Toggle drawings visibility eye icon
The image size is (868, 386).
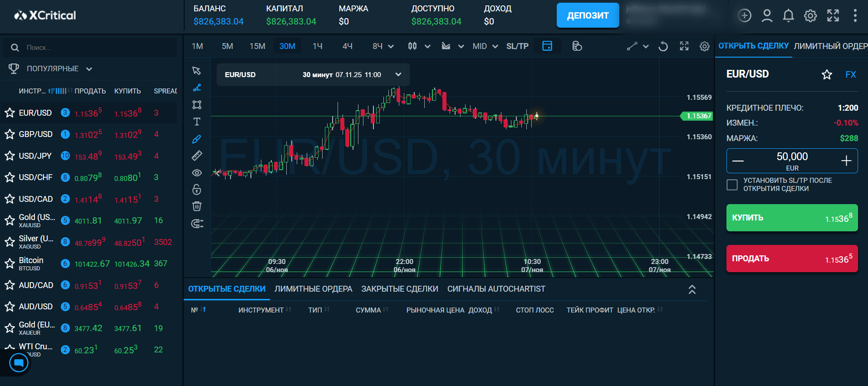tap(197, 173)
